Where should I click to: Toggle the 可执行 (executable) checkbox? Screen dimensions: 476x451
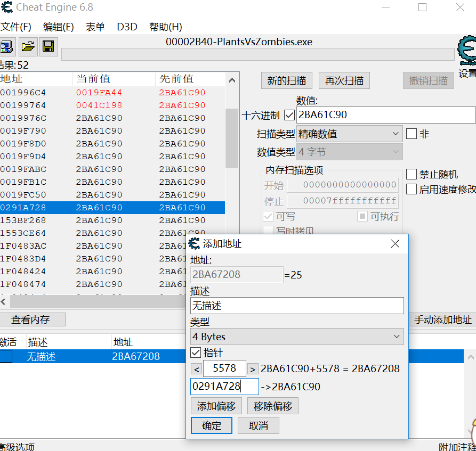[x=362, y=216]
